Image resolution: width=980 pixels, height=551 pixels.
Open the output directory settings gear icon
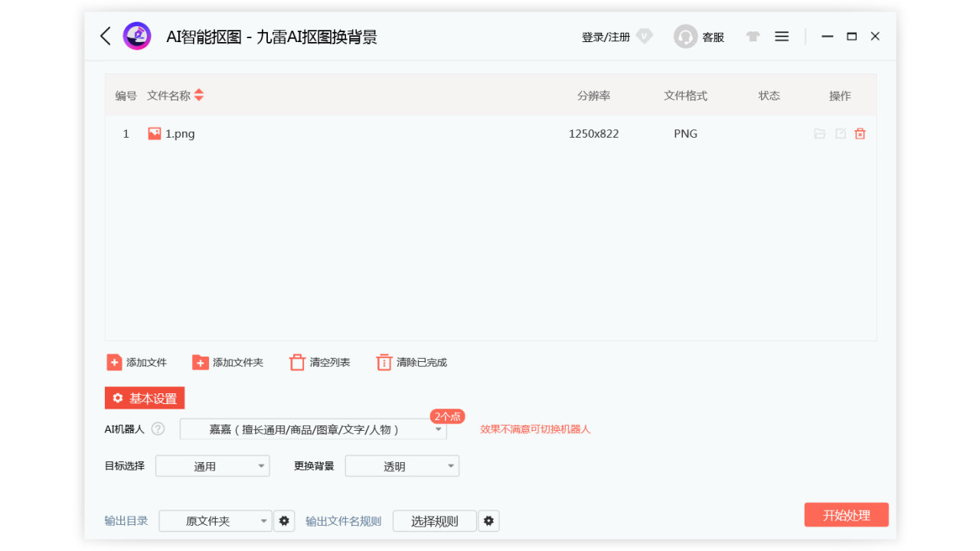[x=284, y=520]
